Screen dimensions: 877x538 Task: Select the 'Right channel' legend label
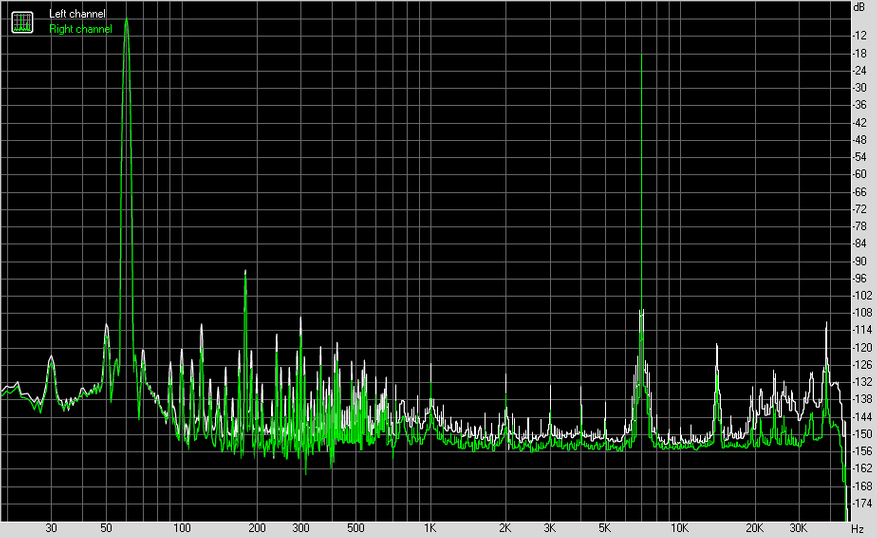[81, 29]
